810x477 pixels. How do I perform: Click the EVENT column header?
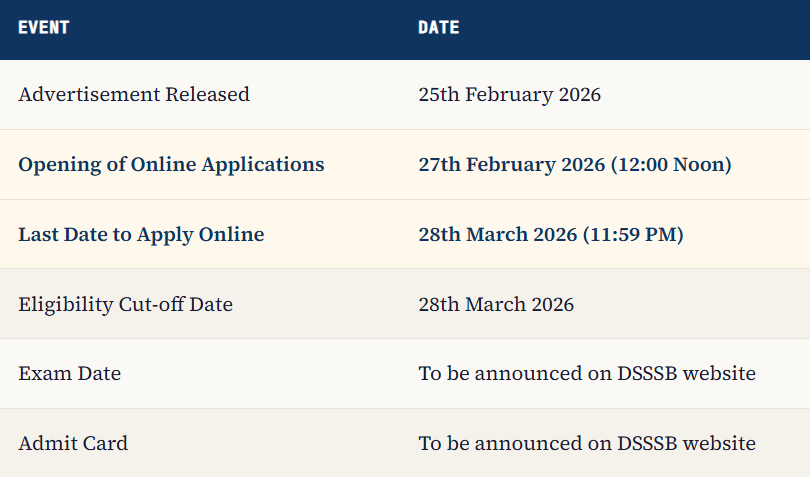coord(43,28)
